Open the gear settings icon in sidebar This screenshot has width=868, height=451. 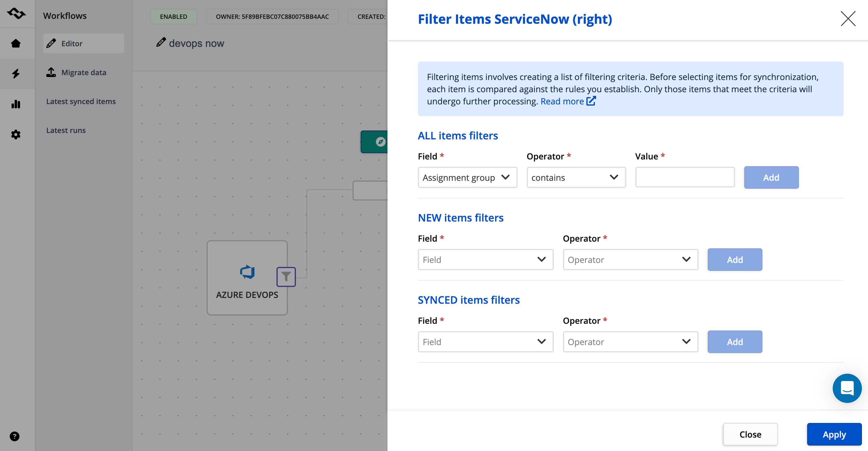click(x=16, y=135)
